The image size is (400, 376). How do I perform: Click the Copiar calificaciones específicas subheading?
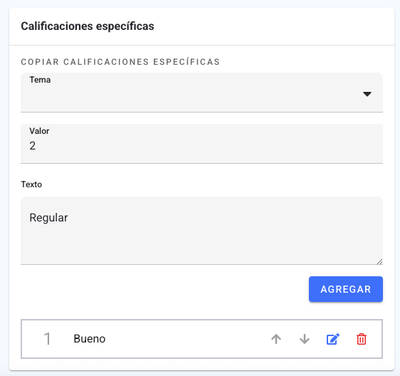(120, 62)
